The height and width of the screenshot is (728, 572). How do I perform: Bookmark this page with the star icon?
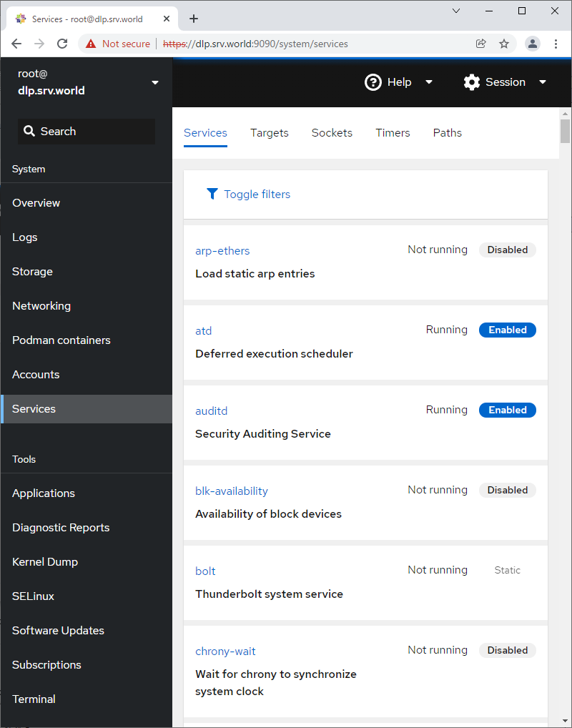tap(504, 44)
